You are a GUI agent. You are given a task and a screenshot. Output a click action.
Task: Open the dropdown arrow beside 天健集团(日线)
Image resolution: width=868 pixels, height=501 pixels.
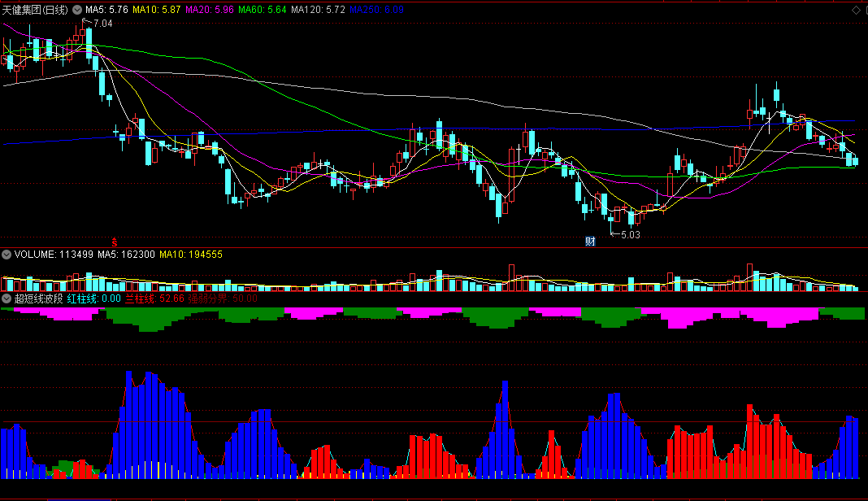click(x=77, y=10)
